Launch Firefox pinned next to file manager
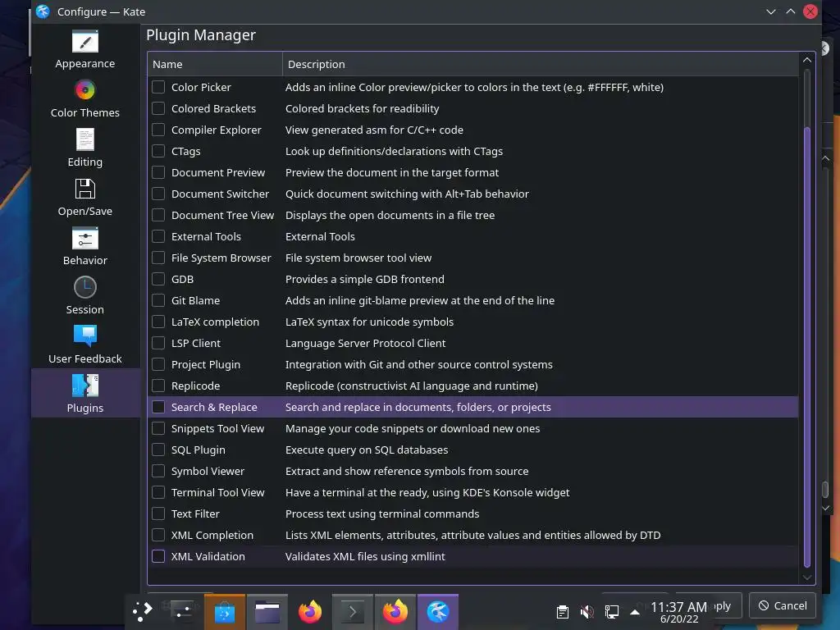Viewport: 840px width, 630px height. pyautogui.click(x=309, y=611)
